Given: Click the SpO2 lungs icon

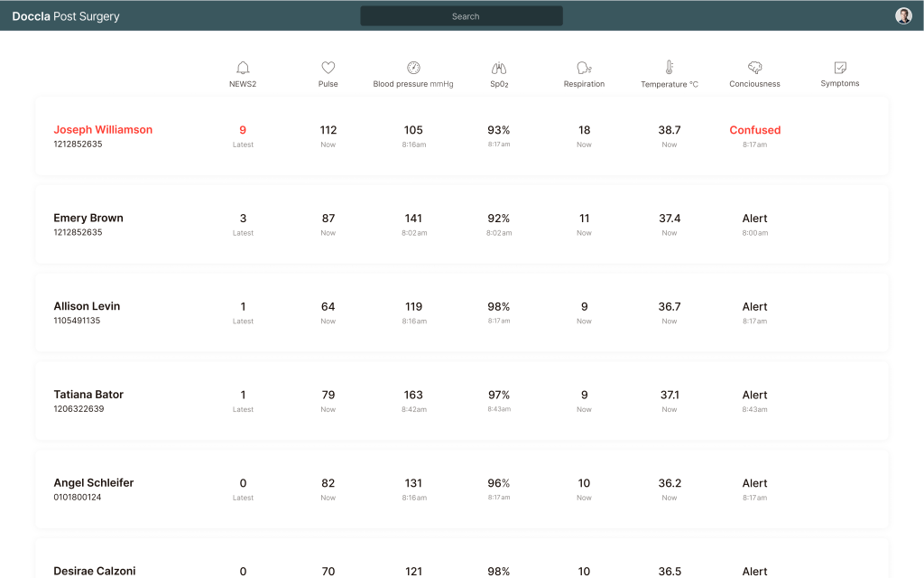Looking at the screenshot, I should 499,68.
